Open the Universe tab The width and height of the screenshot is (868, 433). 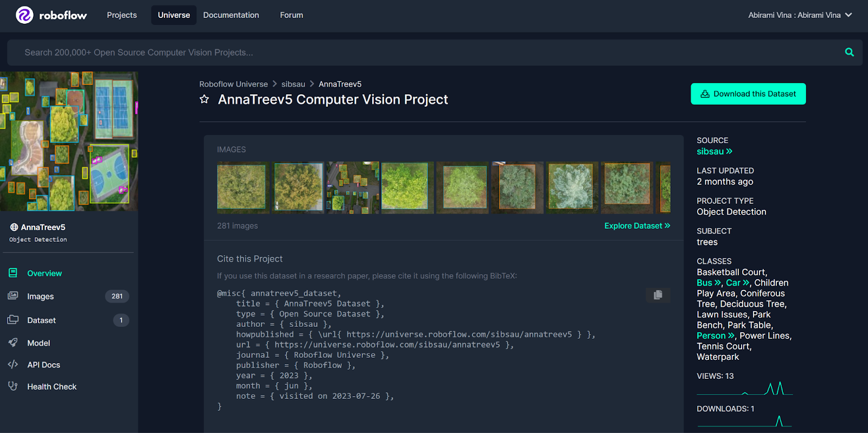(x=174, y=15)
